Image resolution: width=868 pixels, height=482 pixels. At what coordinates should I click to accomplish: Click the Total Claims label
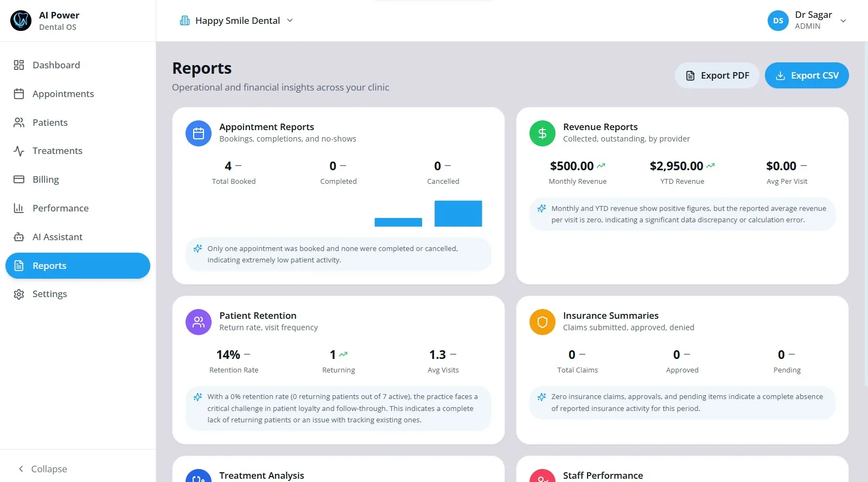coord(578,370)
